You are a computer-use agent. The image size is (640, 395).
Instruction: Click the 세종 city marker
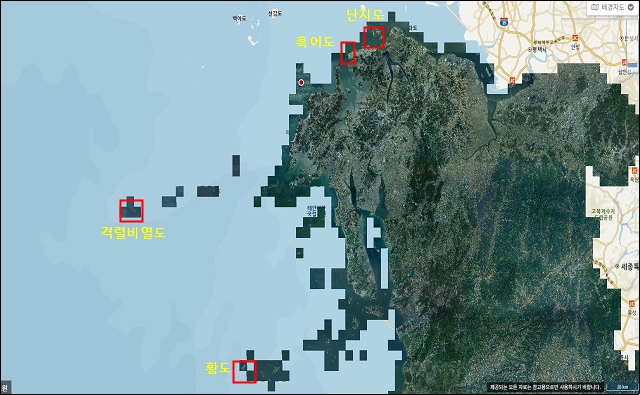(627, 266)
